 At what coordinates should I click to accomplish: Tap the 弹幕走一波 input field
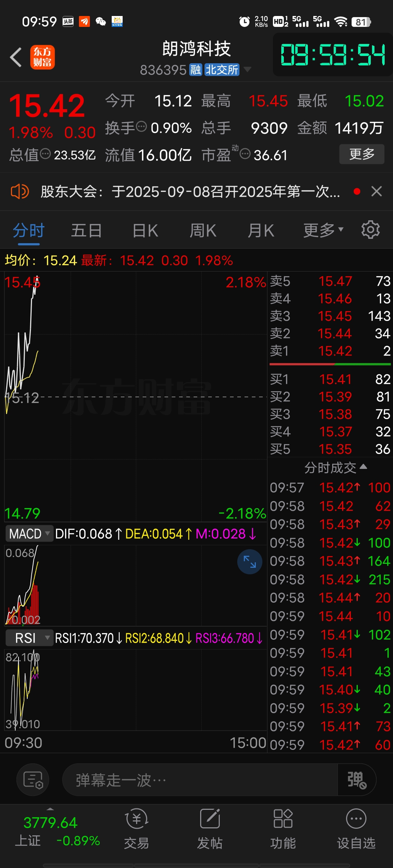coord(200,780)
